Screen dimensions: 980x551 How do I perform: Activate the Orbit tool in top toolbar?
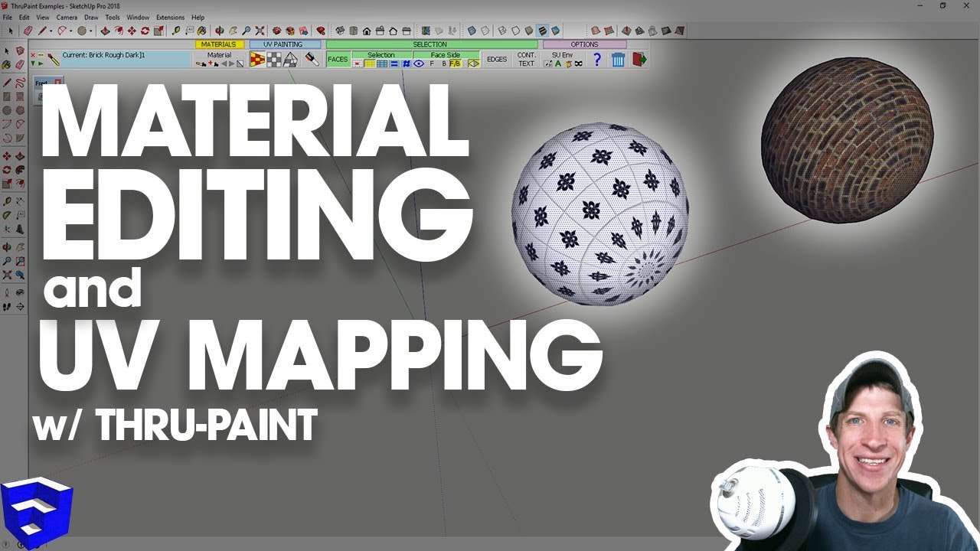coord(219,31)
